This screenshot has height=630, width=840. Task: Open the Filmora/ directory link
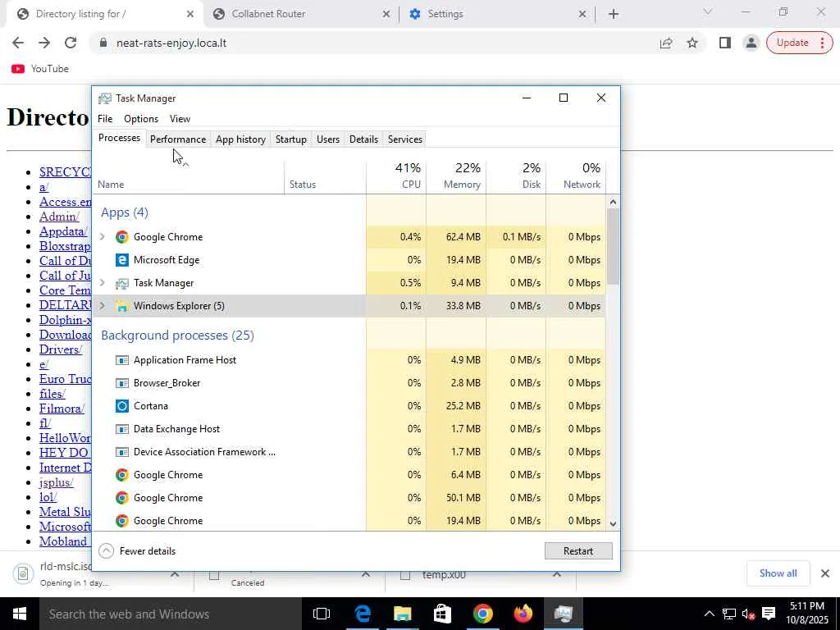tap(62, 409)
